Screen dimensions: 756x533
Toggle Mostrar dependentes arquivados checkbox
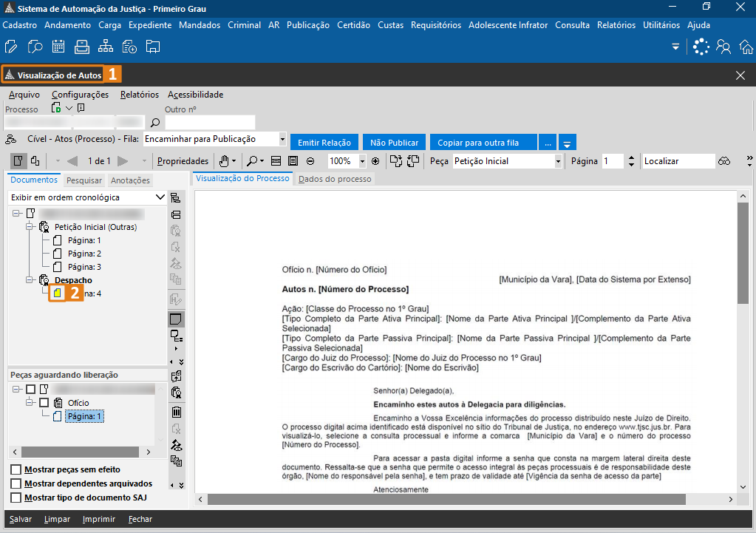click(x=16, y=483)
